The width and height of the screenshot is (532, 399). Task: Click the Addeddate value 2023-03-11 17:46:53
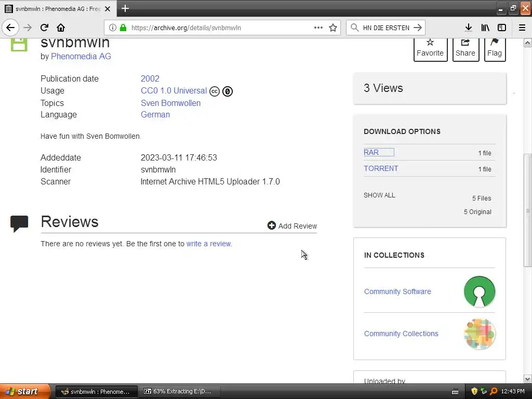coord(179,158)
